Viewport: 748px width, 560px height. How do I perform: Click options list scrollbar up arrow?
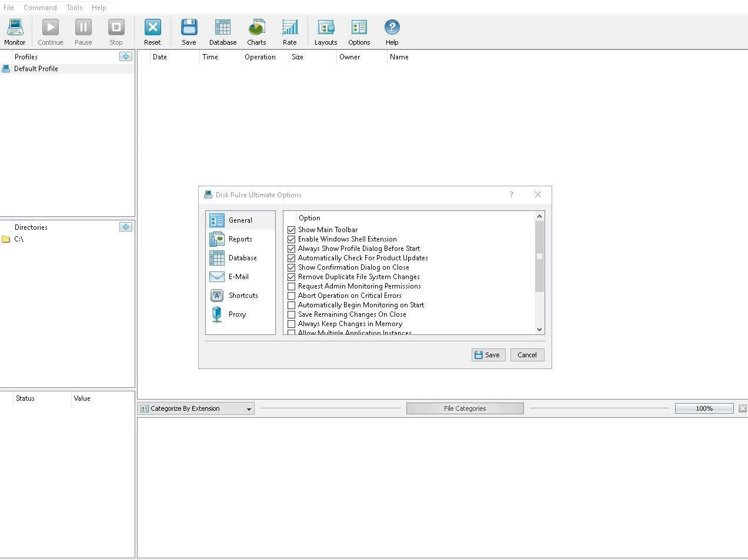pos(540,216)
